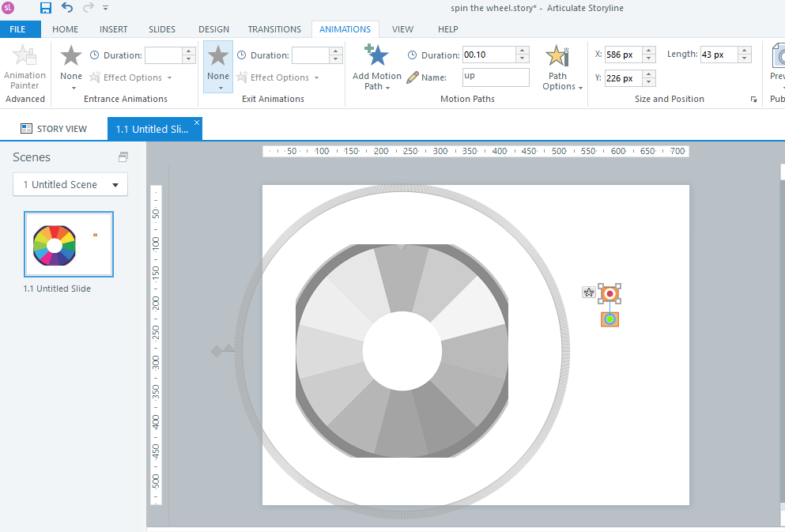Click the motion path Name field
The width and height of the screenshot is (785, 532).
click(496, 77)
